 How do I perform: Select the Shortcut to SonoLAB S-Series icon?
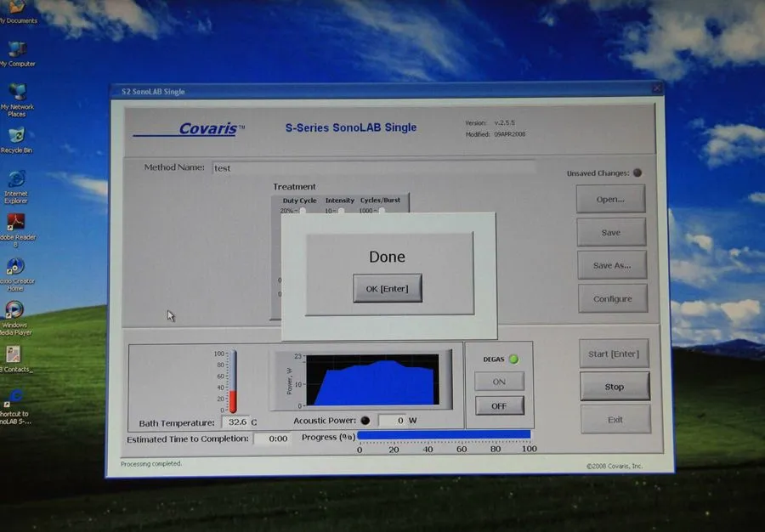(x=14, y=407)
